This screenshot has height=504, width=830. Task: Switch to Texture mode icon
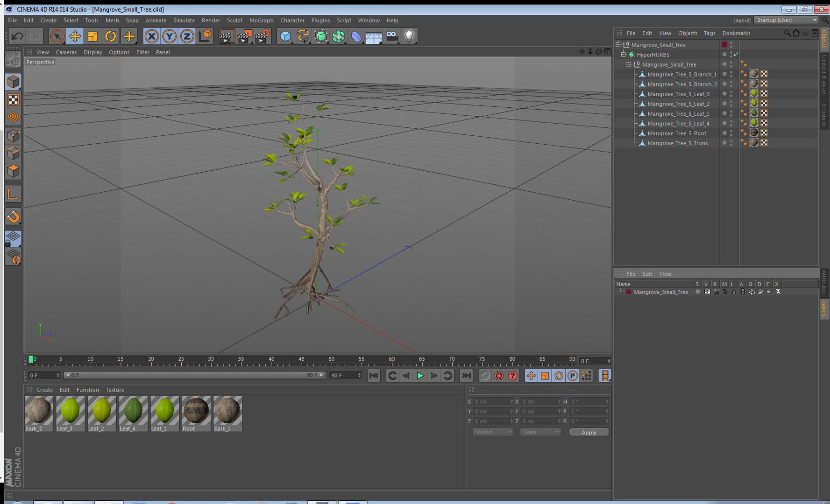pyautogui.click(x=13, y=100)
